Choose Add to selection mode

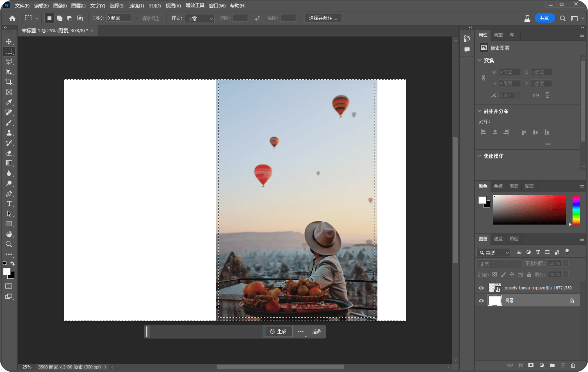coord(60,18)
